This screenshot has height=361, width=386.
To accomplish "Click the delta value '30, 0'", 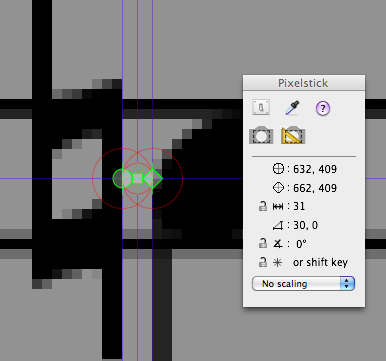I will coord(306,225).
